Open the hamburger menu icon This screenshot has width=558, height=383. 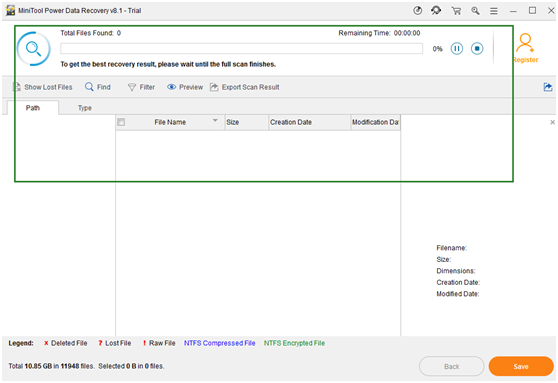point(494,11)
